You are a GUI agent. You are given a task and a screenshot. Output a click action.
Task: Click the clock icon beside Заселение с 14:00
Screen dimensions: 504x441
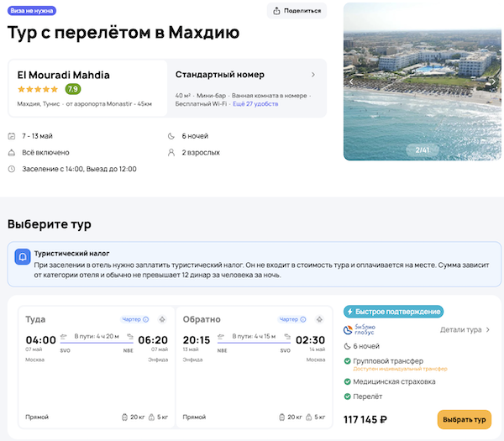coord(12,169)
